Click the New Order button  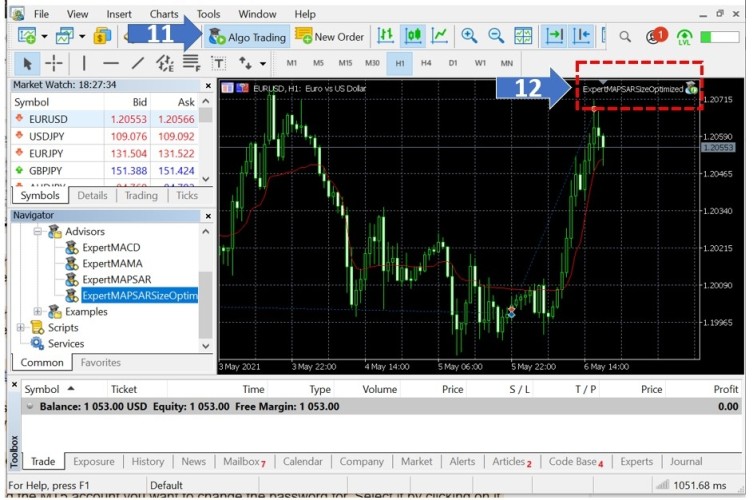click(x=330, y=37)
